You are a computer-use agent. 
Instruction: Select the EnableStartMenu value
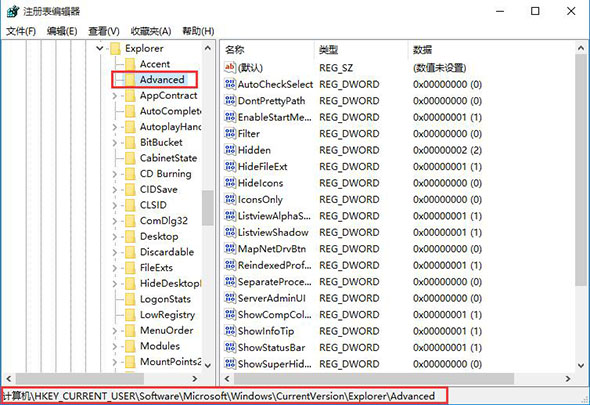pos(275,117)
